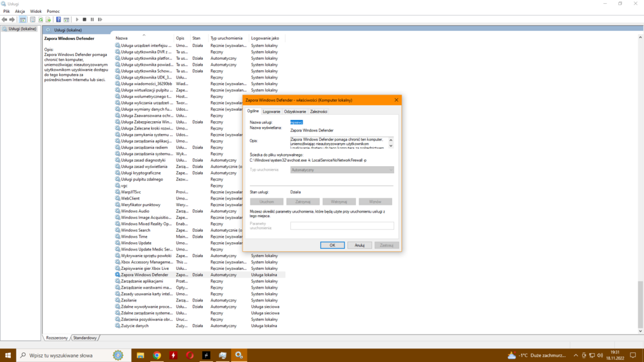Click the Parametry uruchomienia input field

(x=342, y=225)
